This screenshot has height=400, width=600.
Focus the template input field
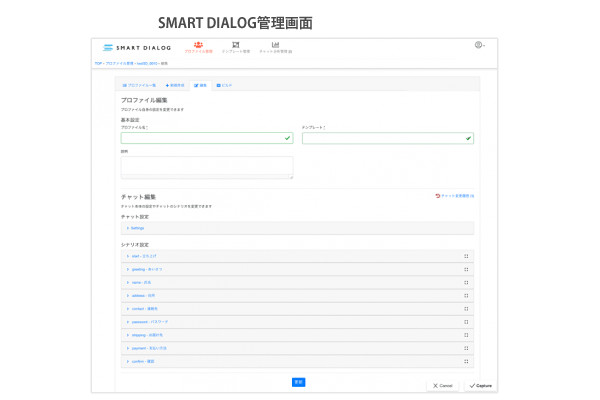pos(388,138)
